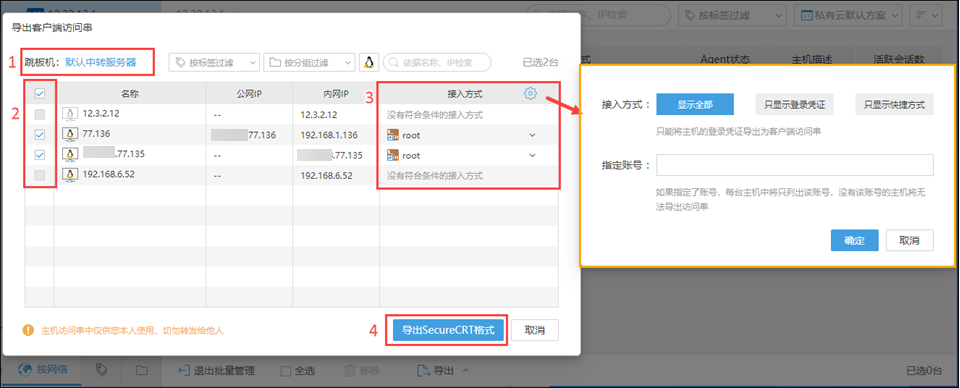The height and width of the screenshot is (388, 960).
Task: Open access method settings gear icon
Action: coord(530,93)
